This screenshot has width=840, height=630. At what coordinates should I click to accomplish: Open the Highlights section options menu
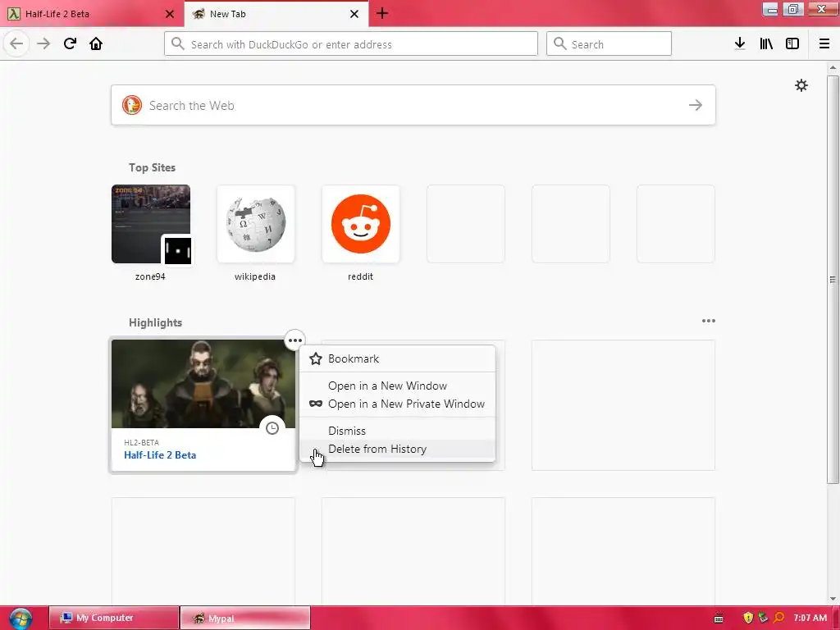708,321
